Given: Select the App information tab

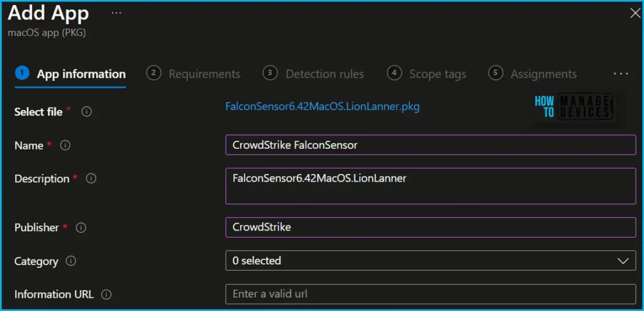Looking at the screenshot, I should coord(70,74).
